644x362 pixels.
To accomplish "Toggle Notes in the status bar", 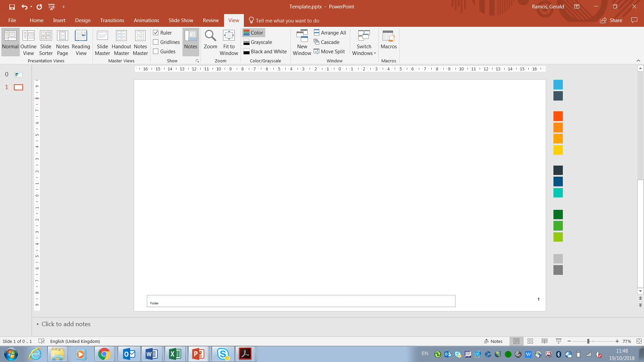I will [x=493, y=341].
